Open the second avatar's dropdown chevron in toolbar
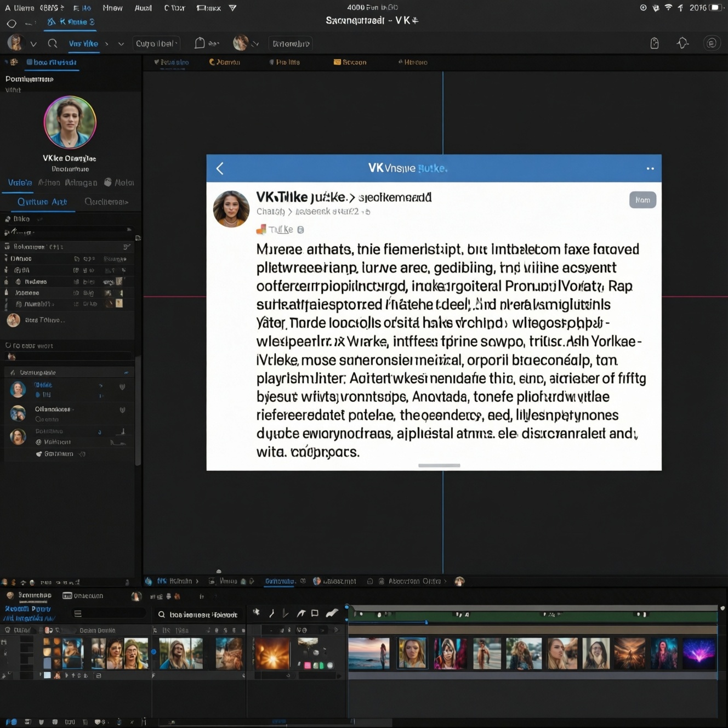This screenshot has width=728, height=728. pos(255,44)
